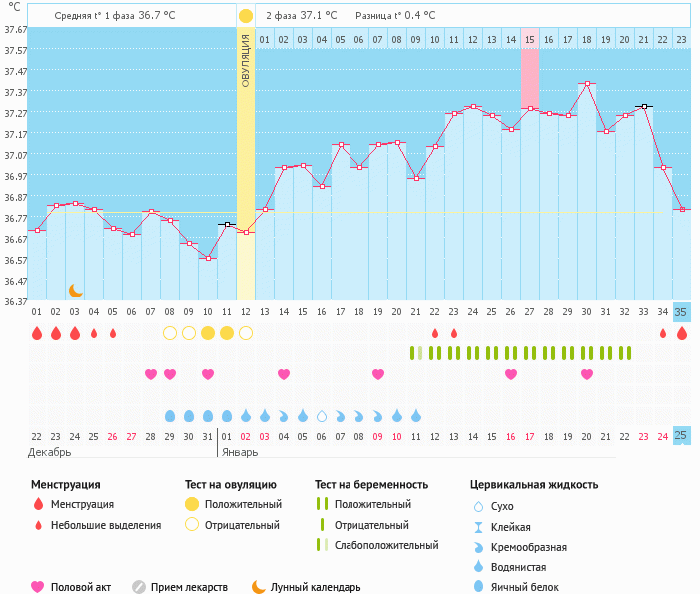Click the large menstruation drop on day 35

tap(682, 333)
